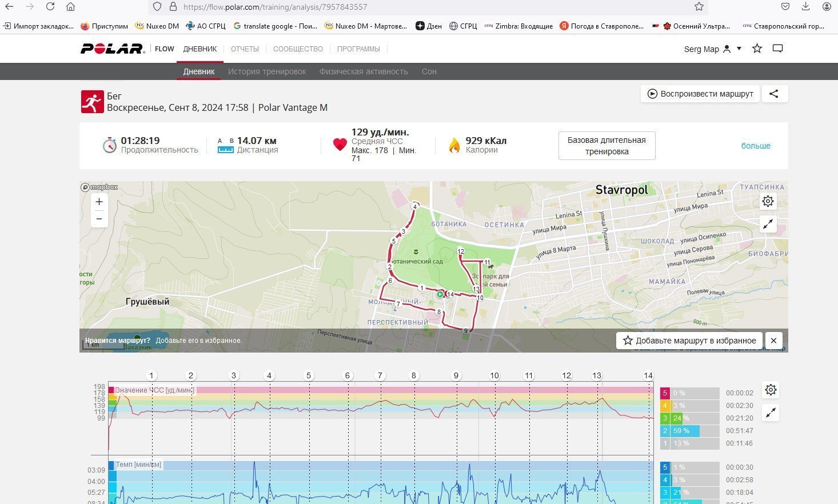Click the calories value 929 кКал
The image size is (838, 504).
point(486,141)
